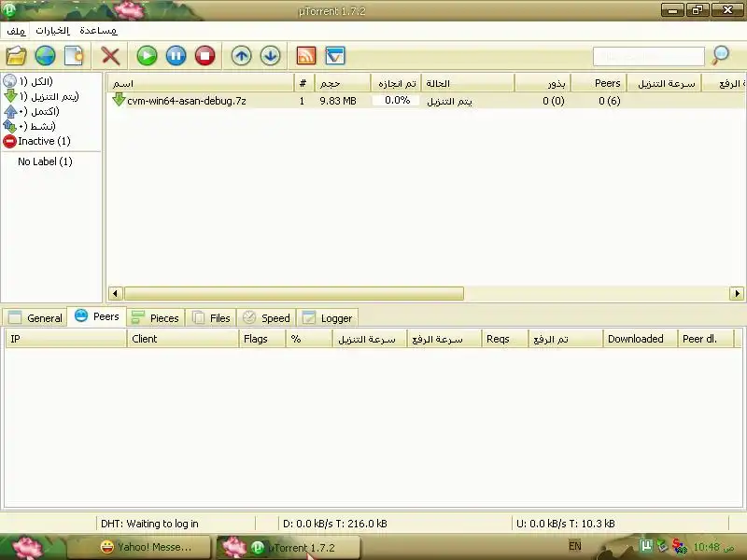This screenshot has height=560, width=747.
Task: Switch to the Speed tab
Action: [x=266, y=317]
